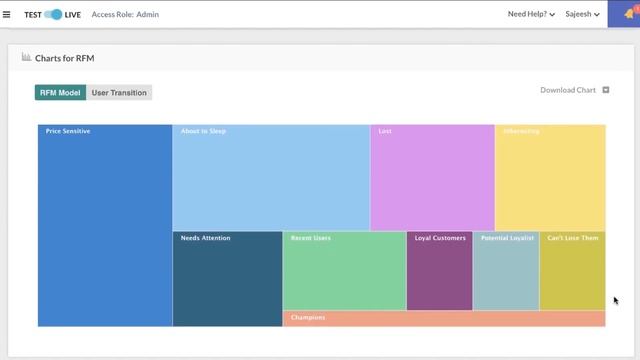Click the Needs Attention segment
The height and width of the screenshot is (360, 640).
click(227, 279)
